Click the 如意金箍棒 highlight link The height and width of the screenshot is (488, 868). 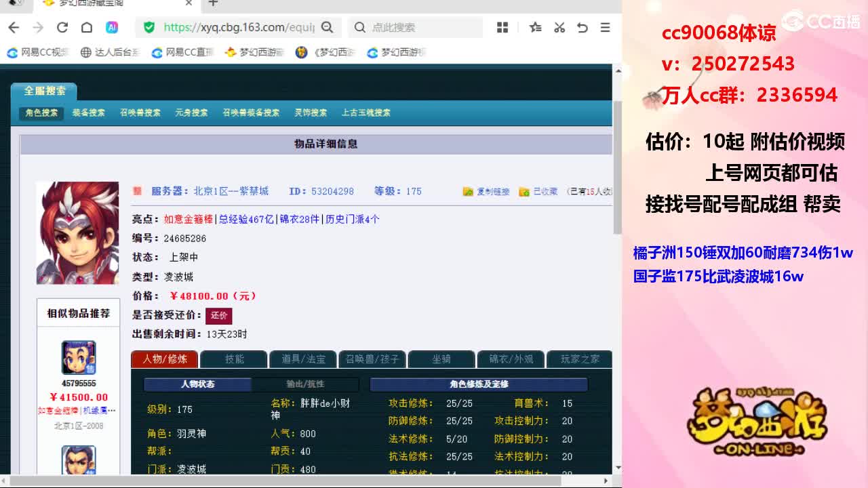189,219
